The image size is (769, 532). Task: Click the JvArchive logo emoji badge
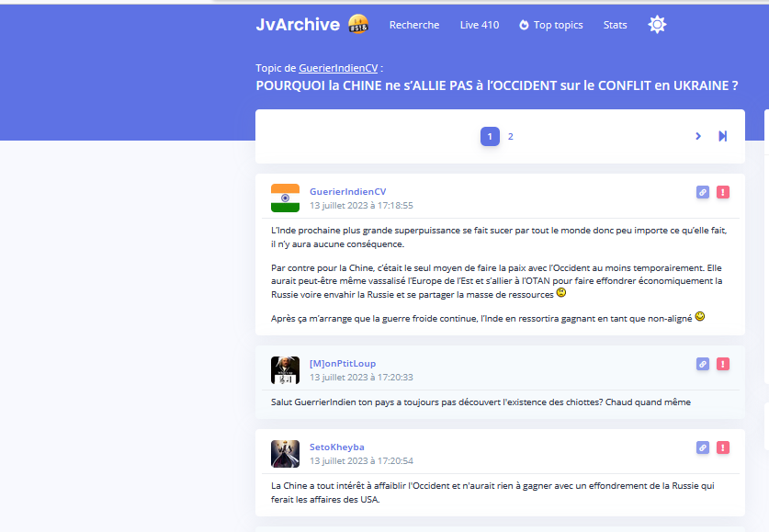point(358,25)
